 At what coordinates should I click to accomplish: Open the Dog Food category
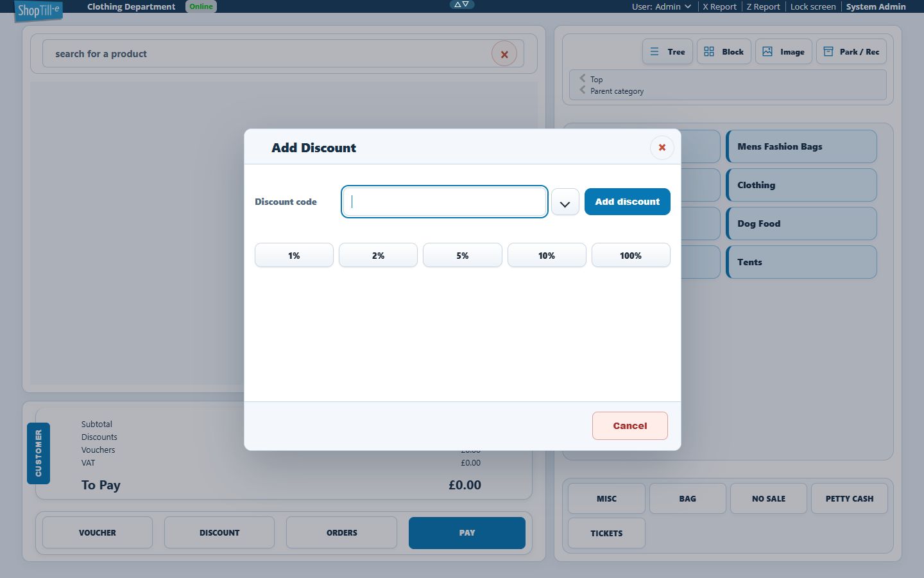click(x=801, y=223)
